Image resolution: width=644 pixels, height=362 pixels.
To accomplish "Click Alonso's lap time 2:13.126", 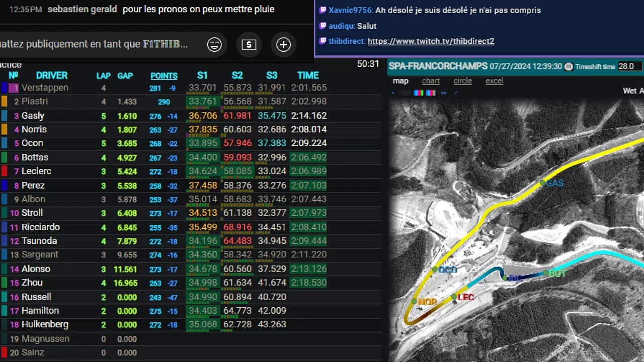I will pos(308,269).
